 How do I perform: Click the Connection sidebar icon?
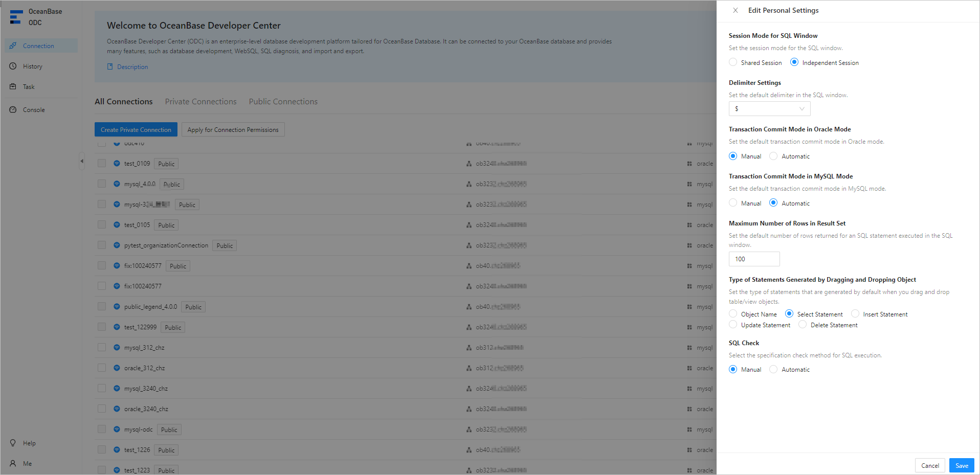click(x=13, y=46)
